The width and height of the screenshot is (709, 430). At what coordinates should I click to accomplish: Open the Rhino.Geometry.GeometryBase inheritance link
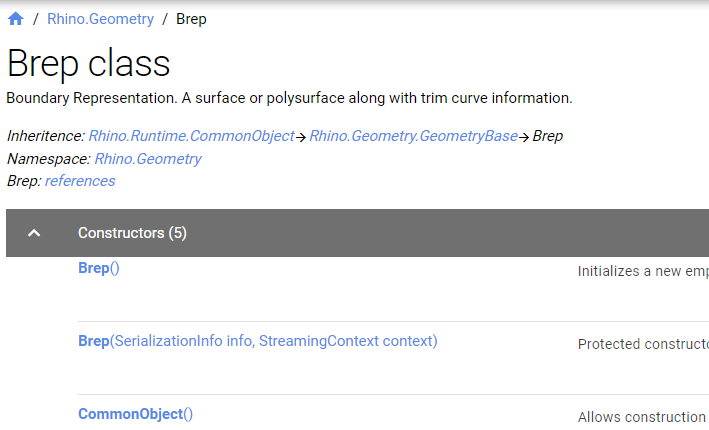(x=413, y=136)
